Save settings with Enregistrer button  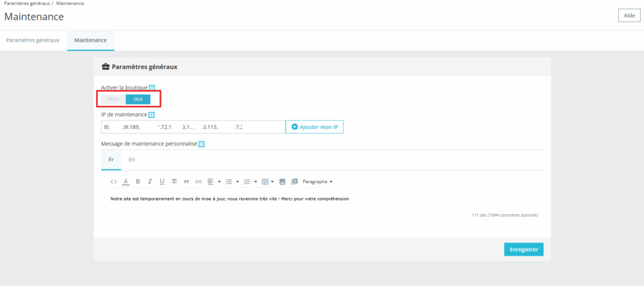pos(524,249)
